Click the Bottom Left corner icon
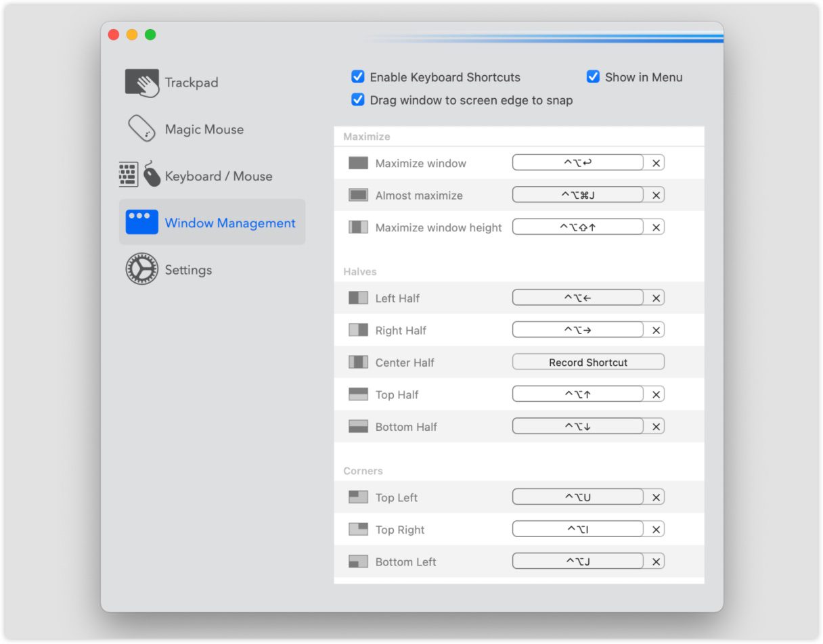The width and height of the screenshot is (823, 644). (358, 561)
